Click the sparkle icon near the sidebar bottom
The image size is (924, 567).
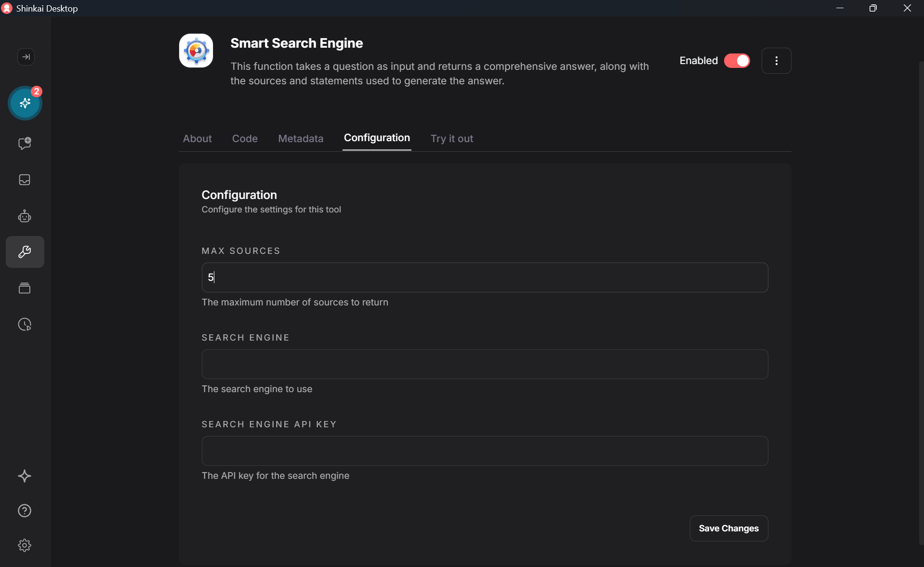24,476
